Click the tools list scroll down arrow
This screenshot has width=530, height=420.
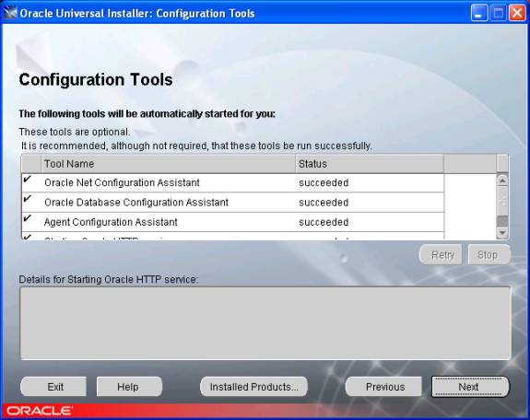[502, 232]
